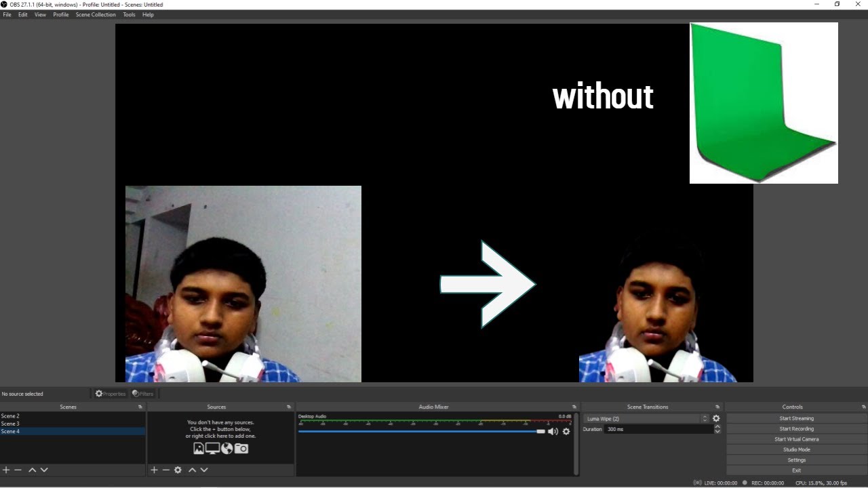Click the Desktop Audio volume slider handle

[540, 431]
